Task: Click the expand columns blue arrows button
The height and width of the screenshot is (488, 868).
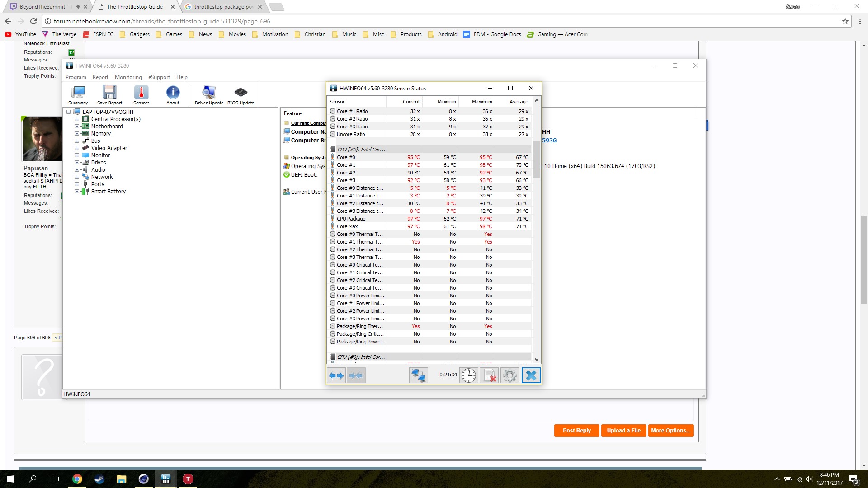Action: coord(336,375)
